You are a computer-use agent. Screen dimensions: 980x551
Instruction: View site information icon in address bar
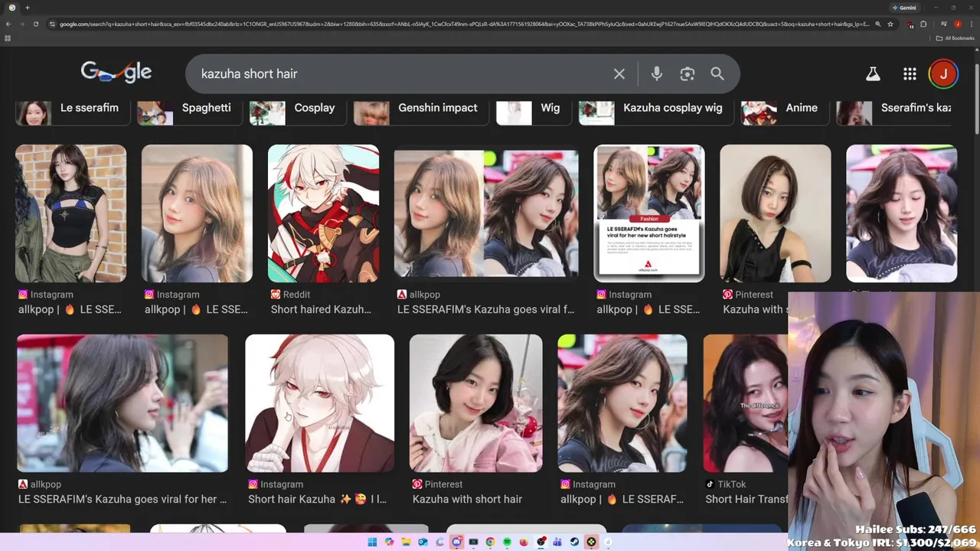point(52,24)
